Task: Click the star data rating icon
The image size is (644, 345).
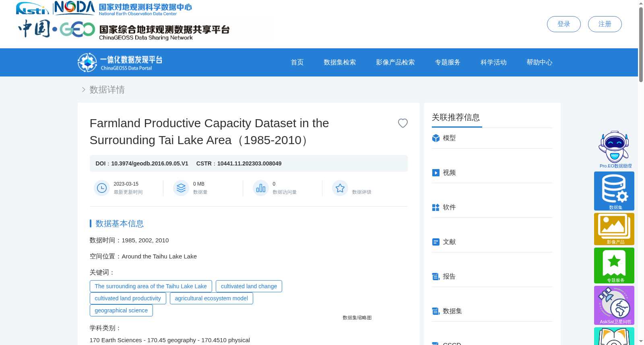Action: click(x=340, y=188)
